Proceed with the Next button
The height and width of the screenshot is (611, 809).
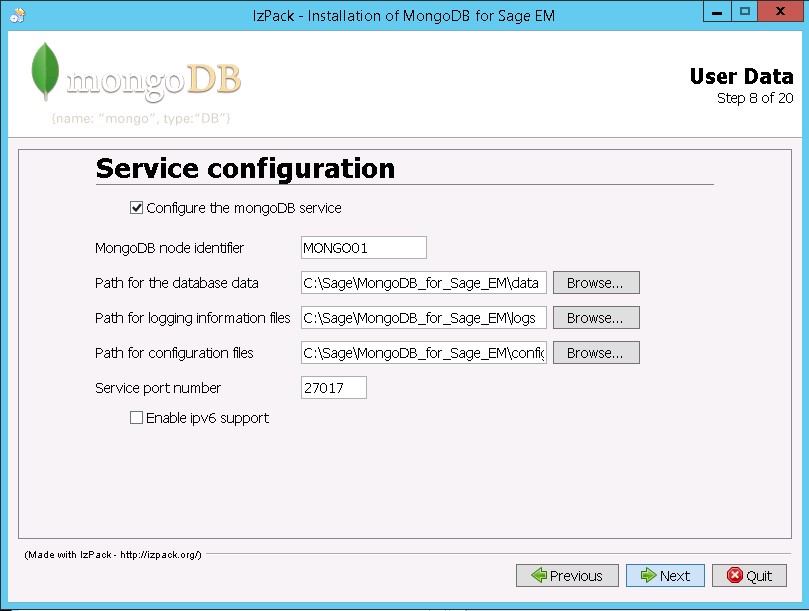click(x=665, y=575)
